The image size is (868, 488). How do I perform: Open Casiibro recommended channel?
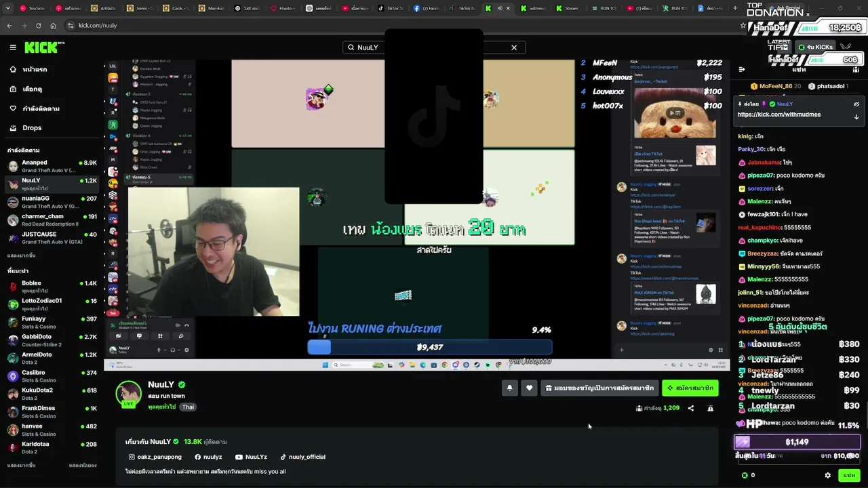(52, 376)
